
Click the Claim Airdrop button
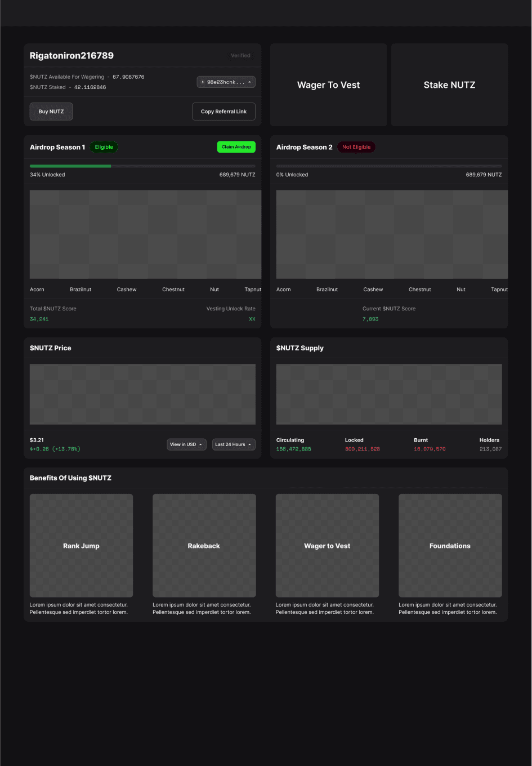236,147
